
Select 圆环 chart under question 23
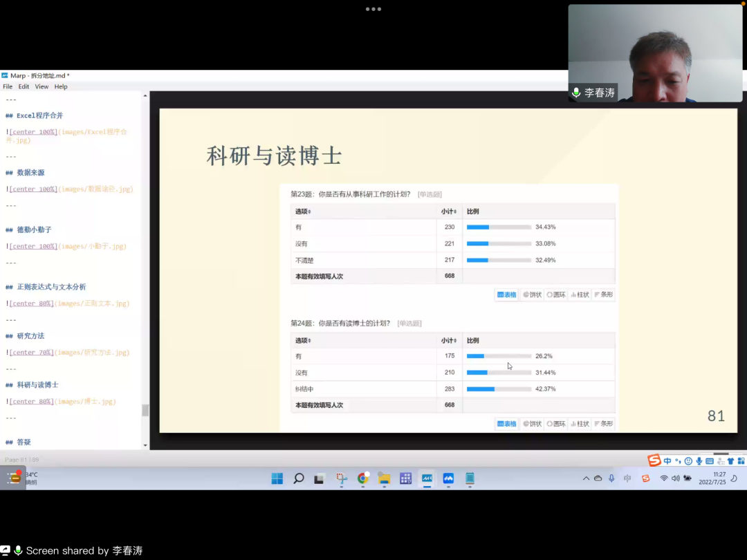click(556, 295)
